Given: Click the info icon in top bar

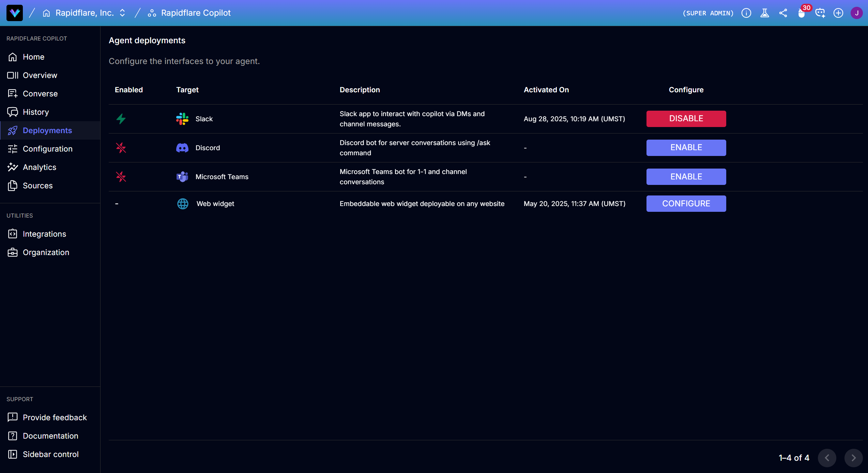Looking at the screenshot, I should point(746,13).
